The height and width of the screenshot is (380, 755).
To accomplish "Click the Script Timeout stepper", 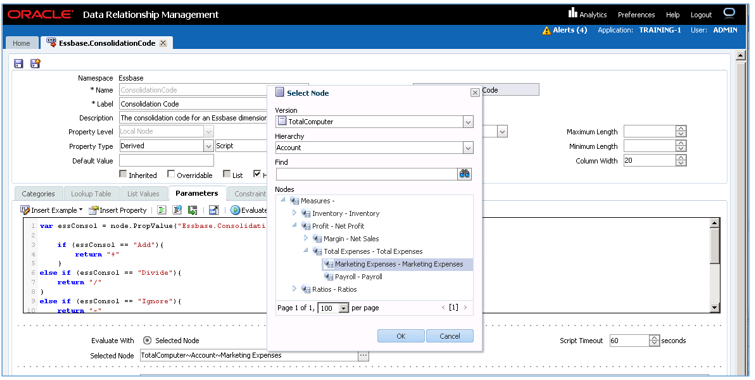I will click(x=654, y=341).
